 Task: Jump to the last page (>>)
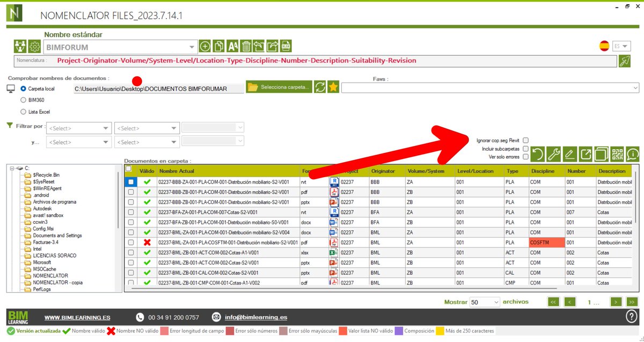[x=632, y=302]
